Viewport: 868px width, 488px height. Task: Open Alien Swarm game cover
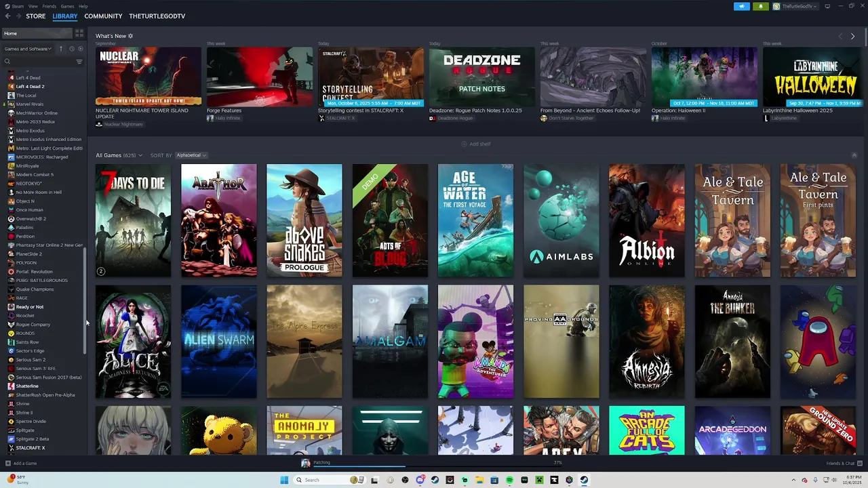click(x=219, y=342)
